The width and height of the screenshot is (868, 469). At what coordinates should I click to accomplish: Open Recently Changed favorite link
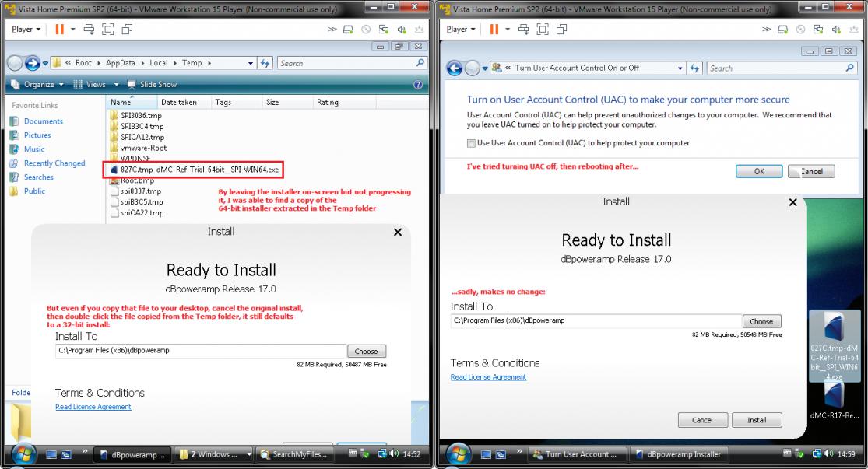[54, 163]
